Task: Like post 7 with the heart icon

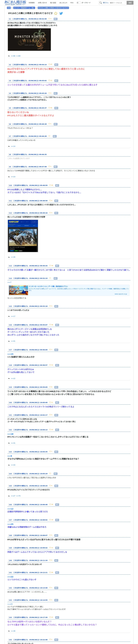Action: point(49,136)
